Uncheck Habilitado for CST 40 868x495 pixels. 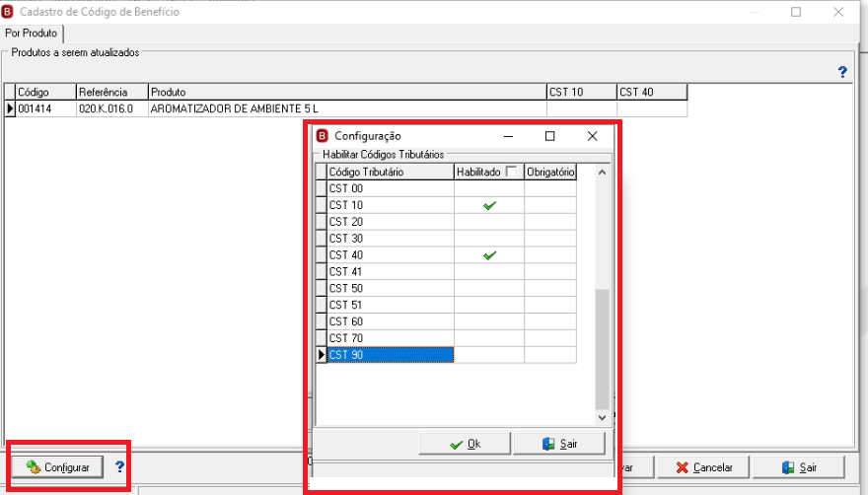coord(489,255)
